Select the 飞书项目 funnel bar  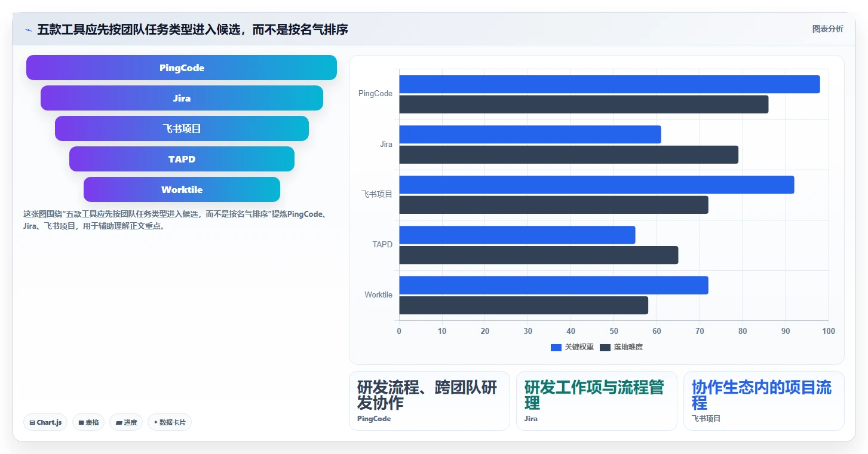182,128
